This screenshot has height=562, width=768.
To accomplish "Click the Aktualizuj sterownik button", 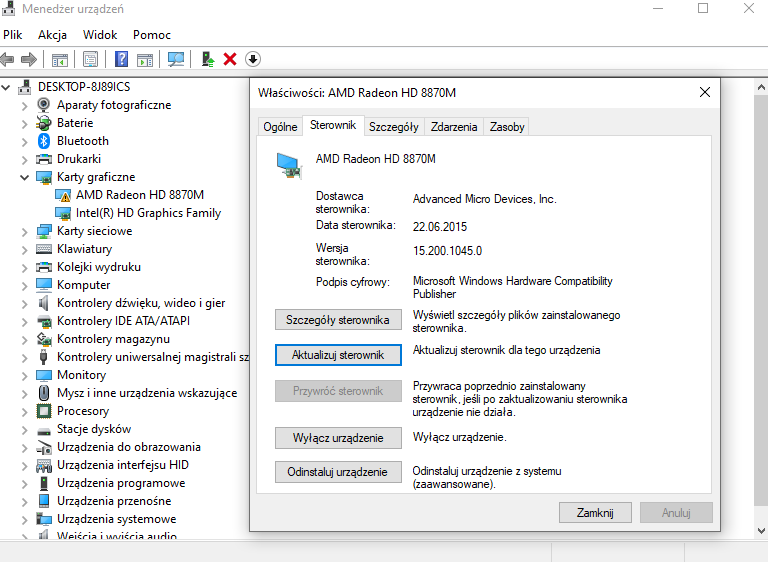I will tap(338, 355).
